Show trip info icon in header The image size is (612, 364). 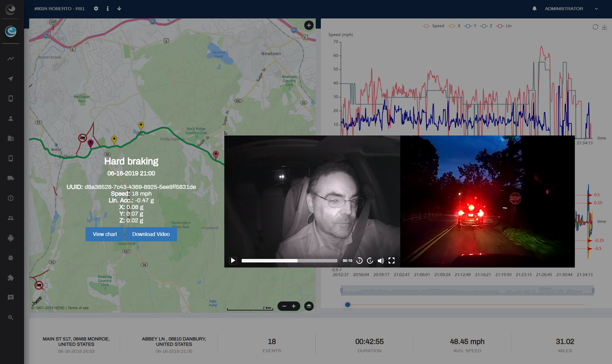pos(107,9)
